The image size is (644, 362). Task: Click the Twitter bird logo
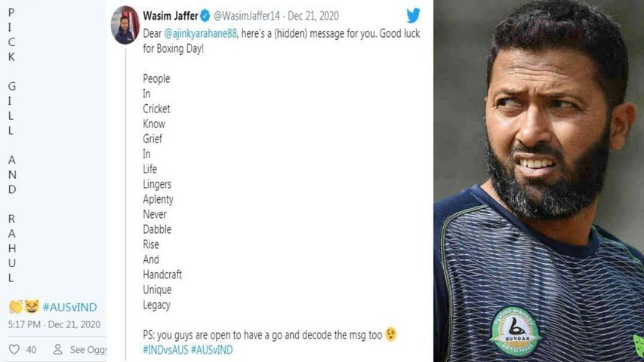click(x=413, y=15)
